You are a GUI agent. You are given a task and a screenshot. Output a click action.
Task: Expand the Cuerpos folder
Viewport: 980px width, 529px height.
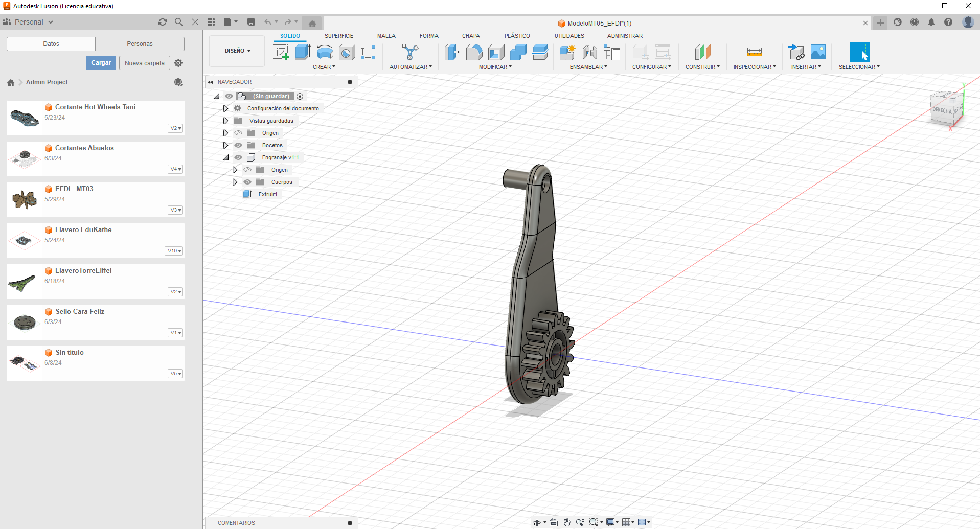[x=235, y=182]
